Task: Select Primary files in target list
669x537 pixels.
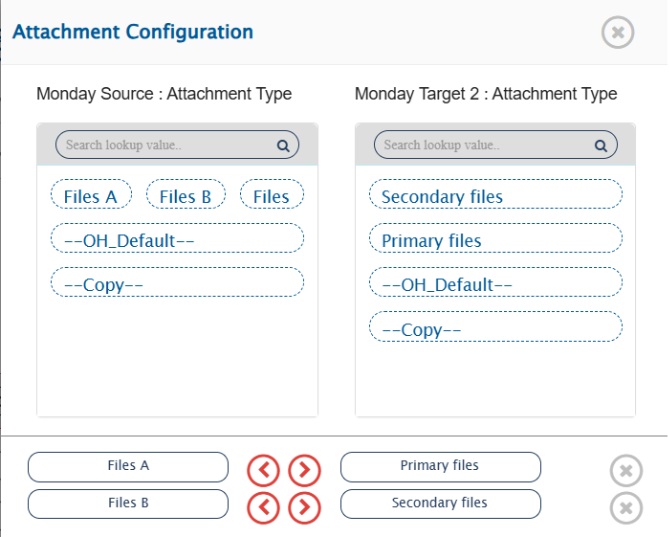Action: pos(495,240)
